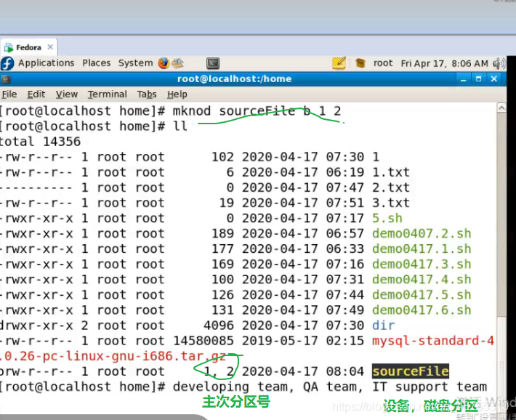Click the file name 1.txt
The image size is (516, 420).
391,172
